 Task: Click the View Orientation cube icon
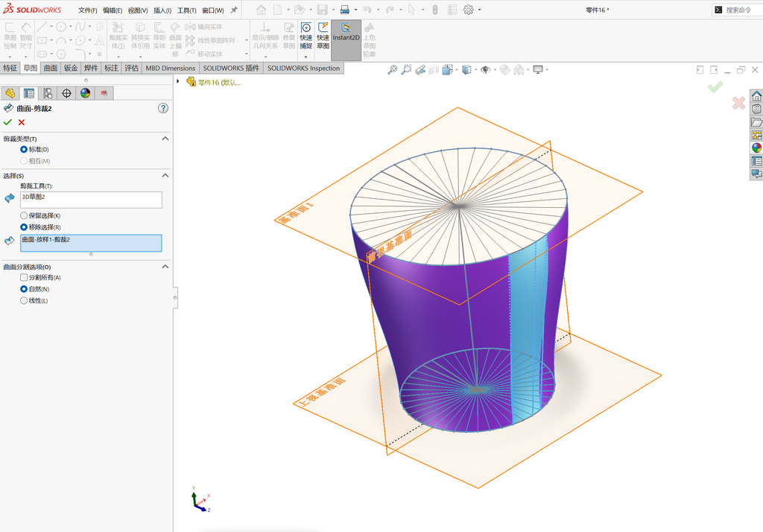click(x=448, y=70)
